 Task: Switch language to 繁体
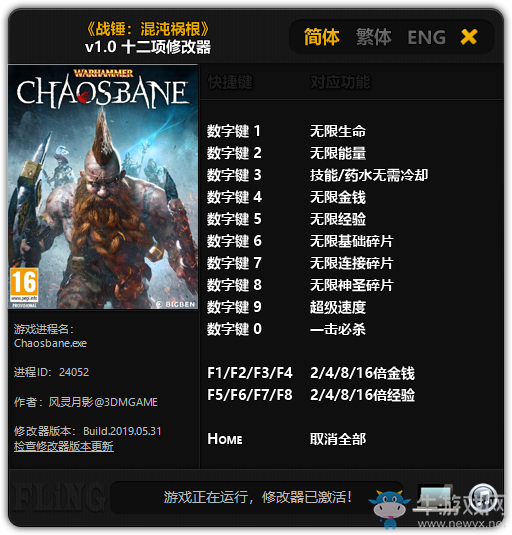click(374, 37)
